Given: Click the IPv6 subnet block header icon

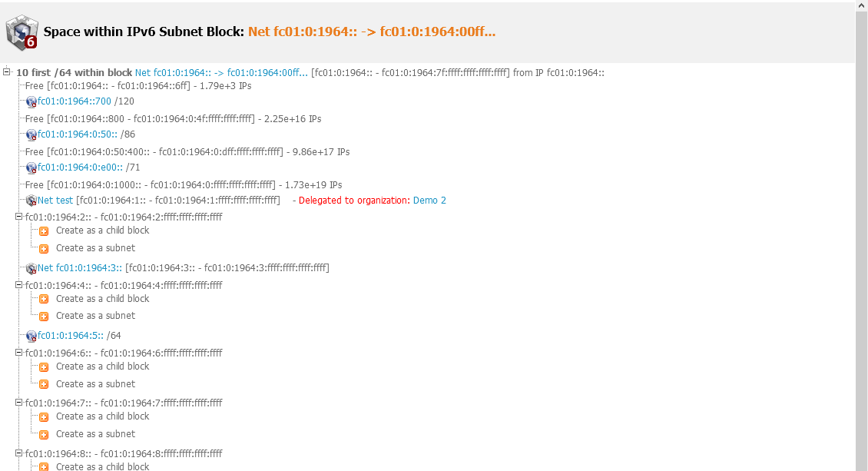Looking at the screenshot, I should click(21, 32).
